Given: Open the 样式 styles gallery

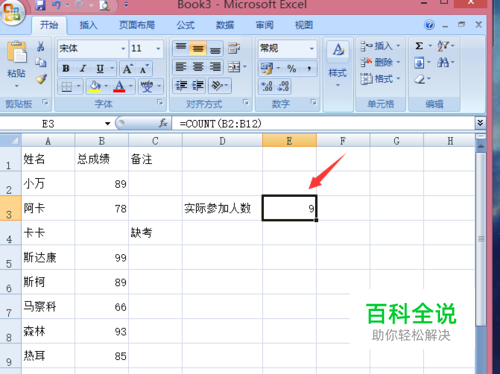Looking at the screenshot, I should point(338,64).
